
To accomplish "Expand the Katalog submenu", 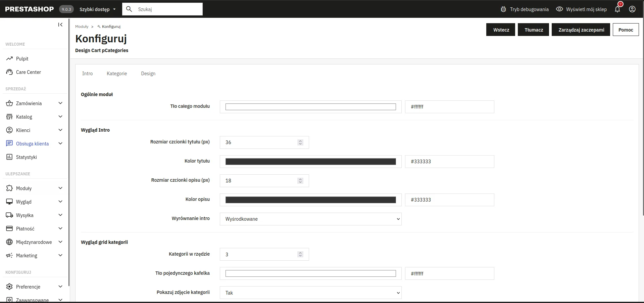I will pyautogui.click(x=60, y=117).
